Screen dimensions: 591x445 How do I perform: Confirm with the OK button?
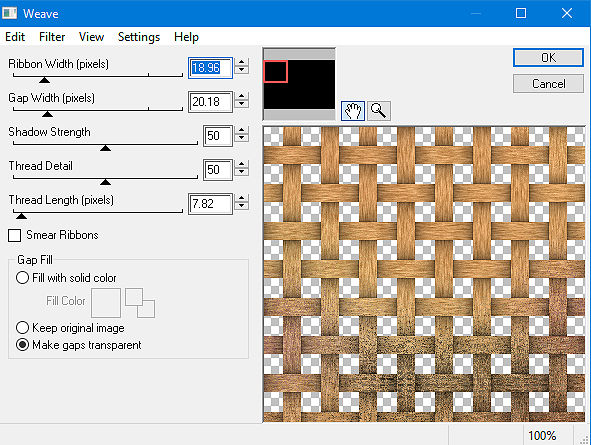tap(548, 58)
